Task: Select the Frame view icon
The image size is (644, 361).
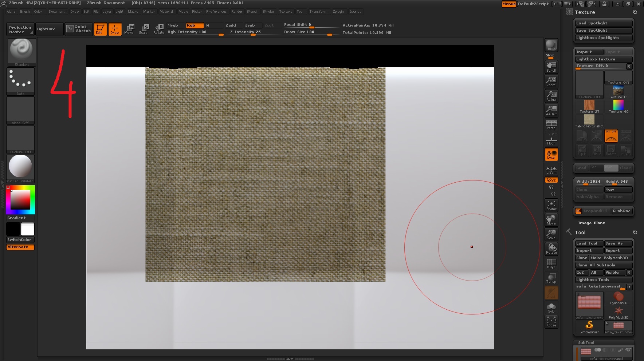Action: coord(551,205)
